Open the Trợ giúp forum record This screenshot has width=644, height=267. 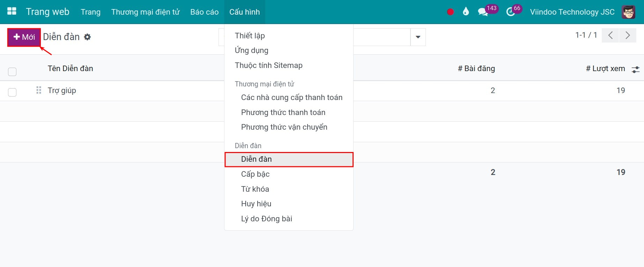coord(62,90)
